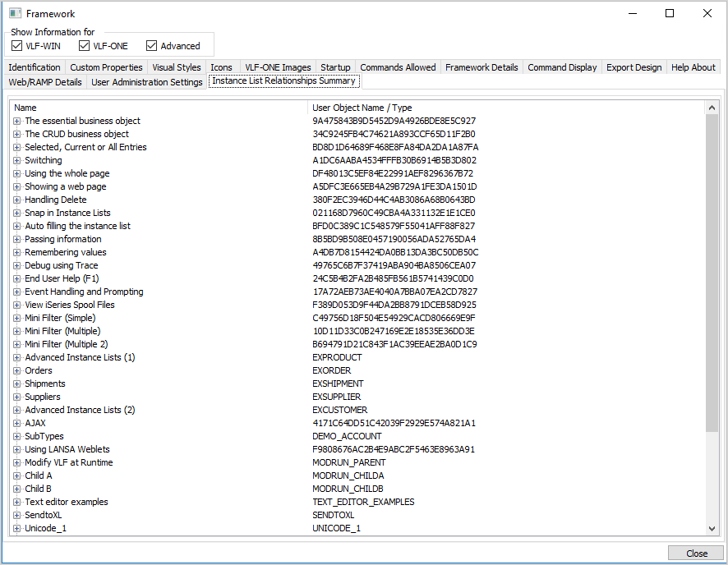Expand the Passing information node
Viewport: 728px width, 565px height.
coord(17,239)
